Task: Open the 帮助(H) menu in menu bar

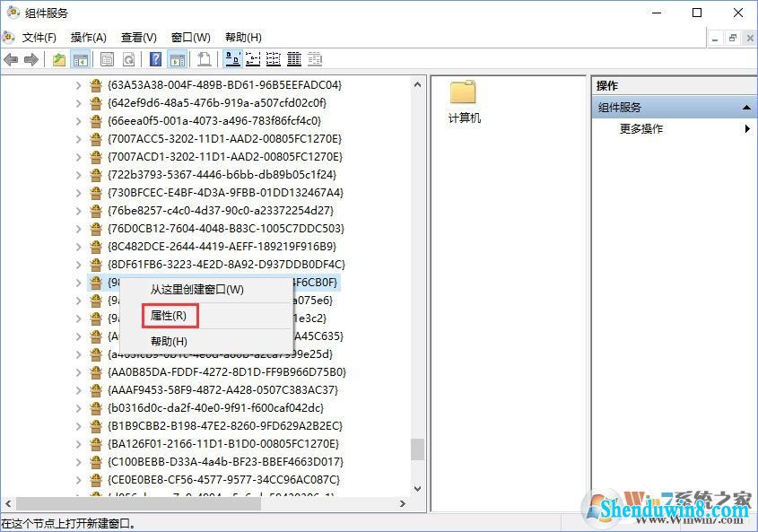Action: point(243,38)
